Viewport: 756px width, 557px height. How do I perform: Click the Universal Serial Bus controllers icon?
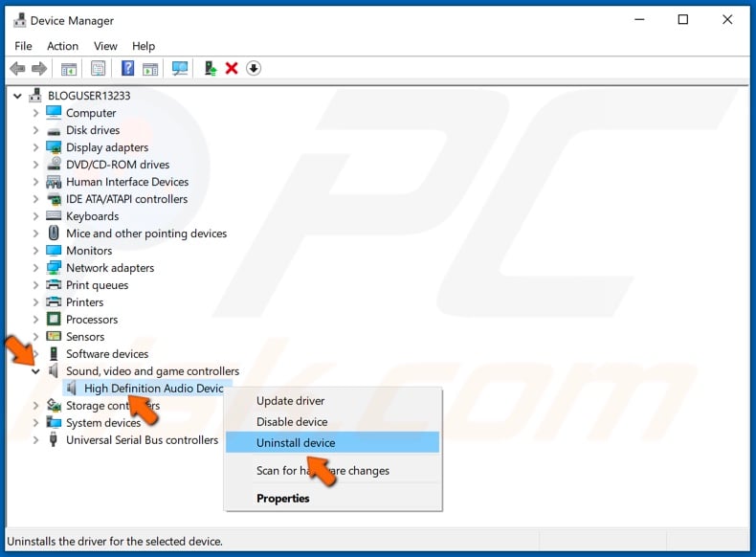tap(54, 440)
